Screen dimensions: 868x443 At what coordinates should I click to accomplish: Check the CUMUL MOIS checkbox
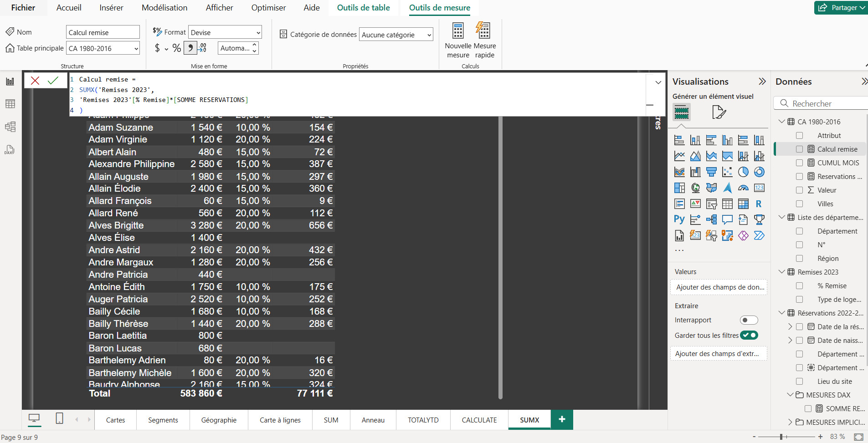coord(799,163)
